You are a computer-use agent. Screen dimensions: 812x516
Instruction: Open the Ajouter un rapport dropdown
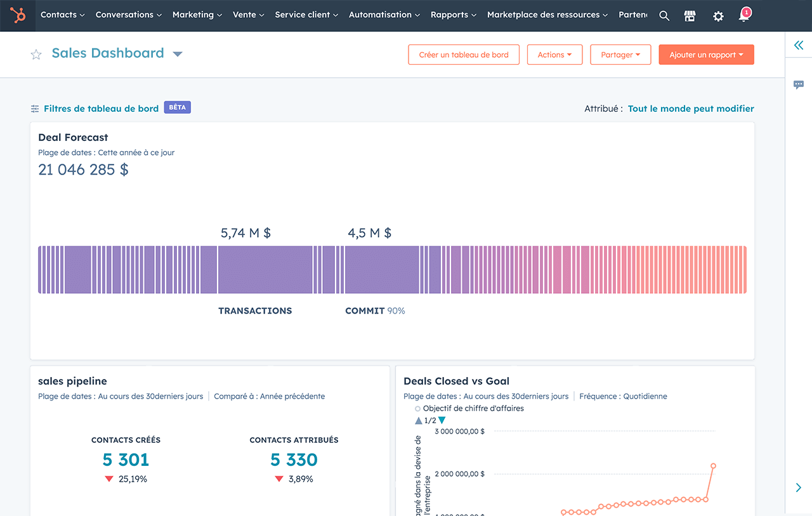click(706, 55)
